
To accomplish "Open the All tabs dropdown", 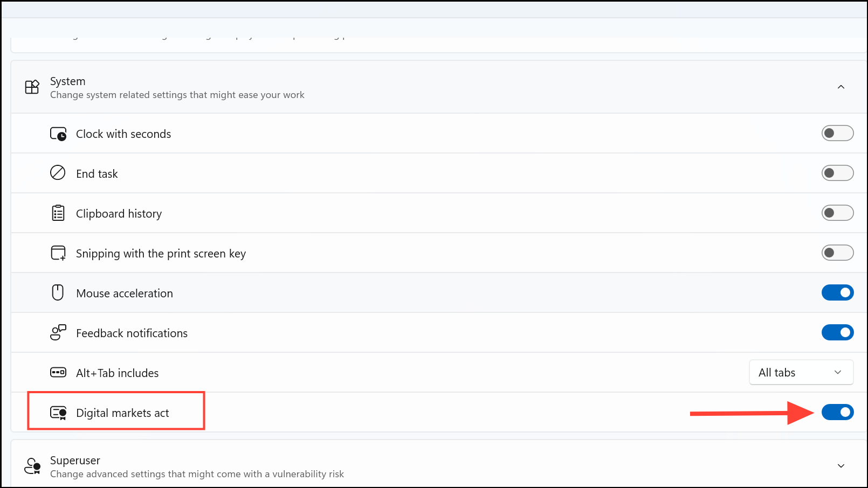I will (x=801, y=372).
